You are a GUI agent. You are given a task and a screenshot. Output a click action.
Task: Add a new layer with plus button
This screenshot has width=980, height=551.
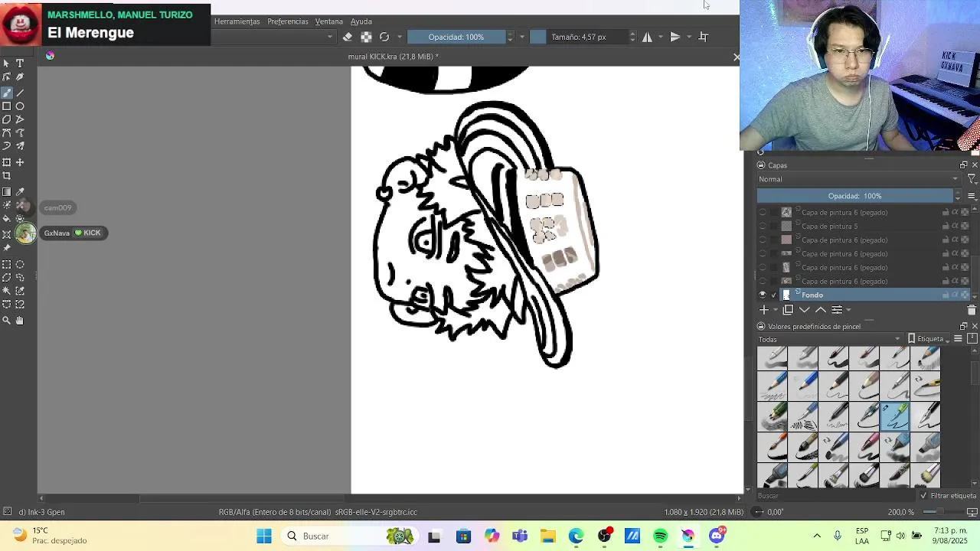(763, 310)
